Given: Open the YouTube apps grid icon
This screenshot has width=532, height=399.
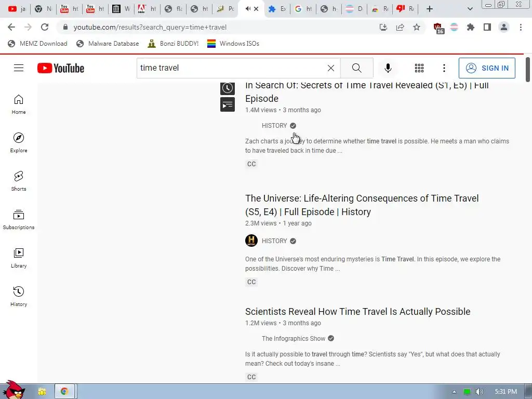Looking at the screenshot, I should 419,68.
